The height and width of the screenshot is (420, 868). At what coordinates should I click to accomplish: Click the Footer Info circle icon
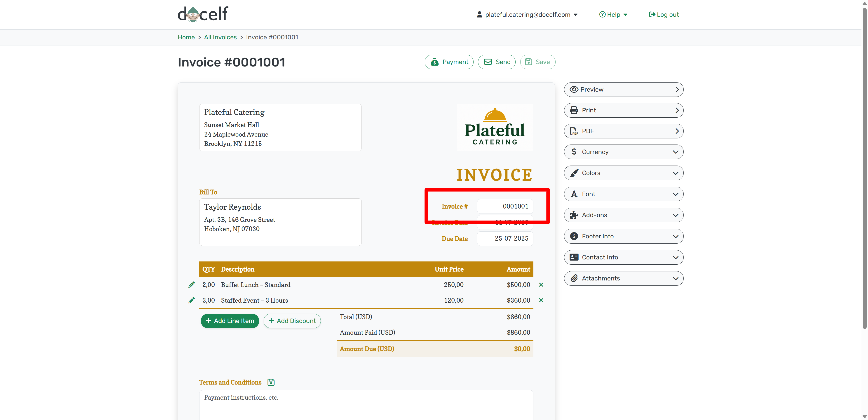[x=574, y=236]
